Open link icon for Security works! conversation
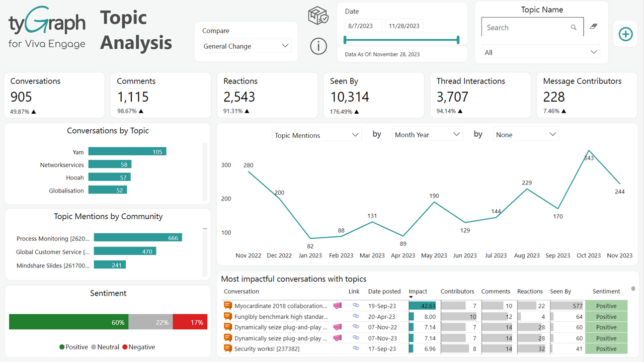The width and height of the screenshot is (644, 362). (356, 348)
